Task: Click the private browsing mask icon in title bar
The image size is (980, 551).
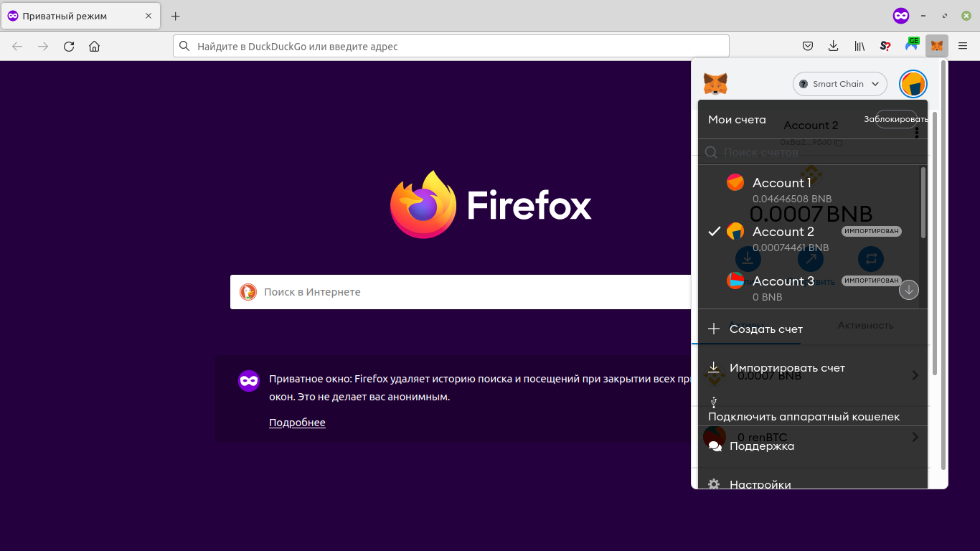Action: pyautogui.click(x=901, y=15)
